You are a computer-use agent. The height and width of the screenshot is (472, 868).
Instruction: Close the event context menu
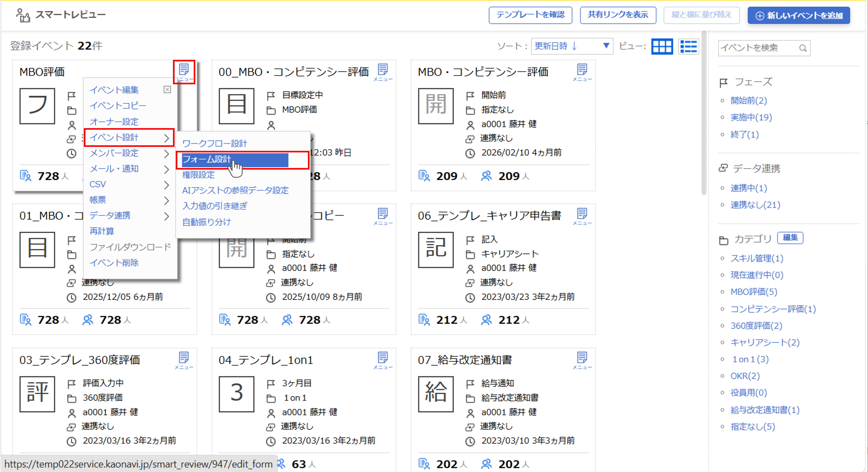click(167, 89)
